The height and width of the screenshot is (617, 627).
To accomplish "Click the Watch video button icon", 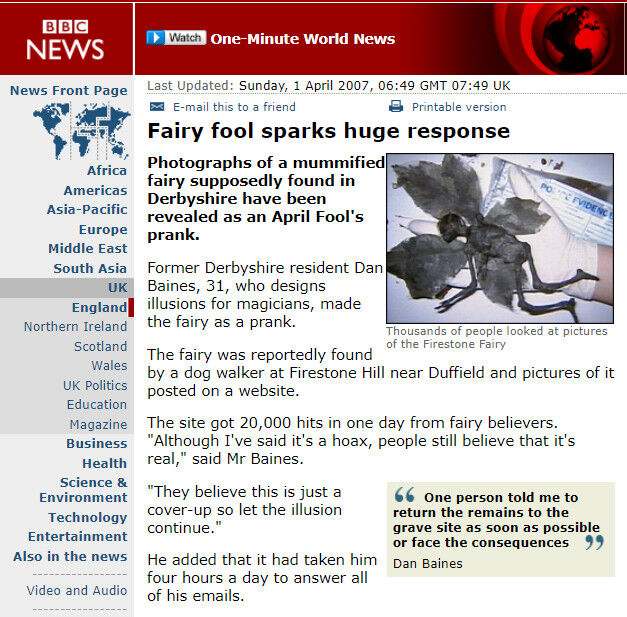I will coord(175,38).
